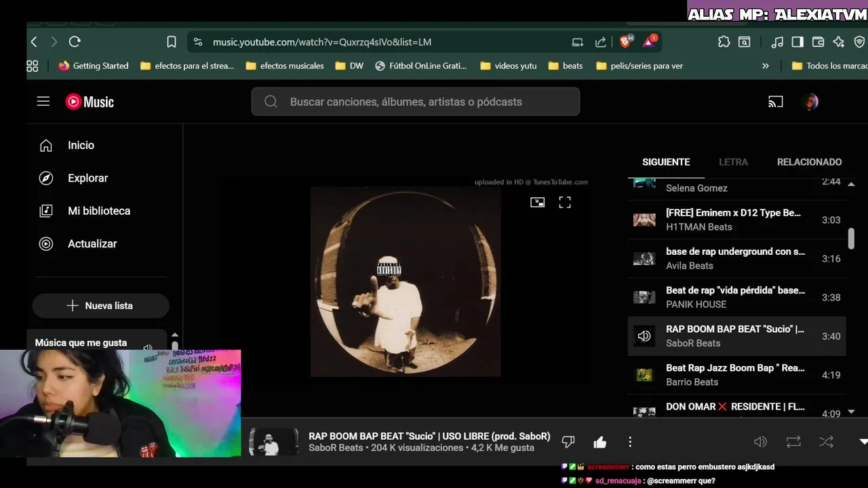Open the three-dot song options menu
The width and height of the screenshot is (868, 488).
(630, 442)
